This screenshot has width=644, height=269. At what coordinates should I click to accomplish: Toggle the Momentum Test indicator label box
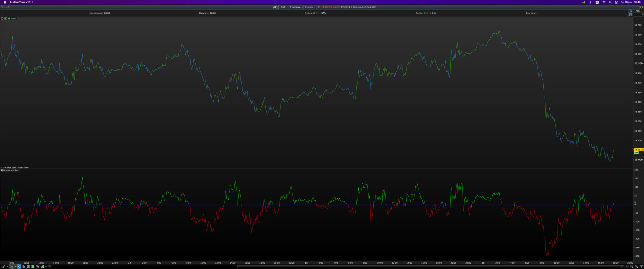pos(2,170)
